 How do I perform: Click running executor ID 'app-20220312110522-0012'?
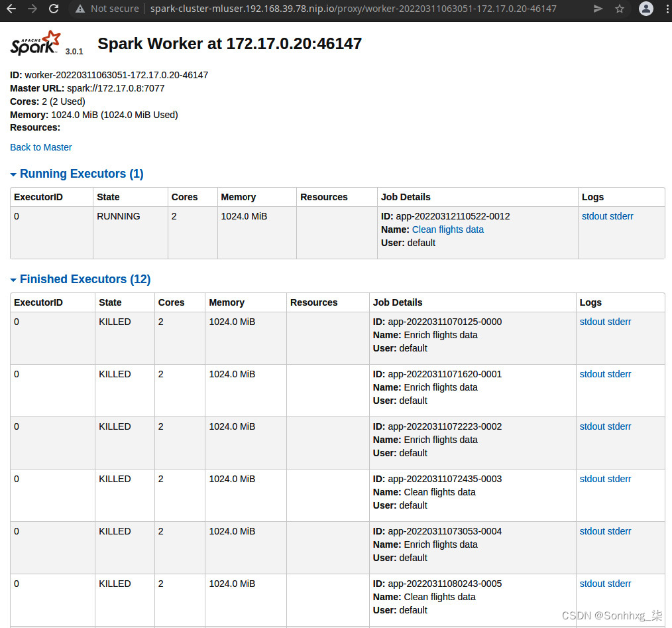click(453, 216)
